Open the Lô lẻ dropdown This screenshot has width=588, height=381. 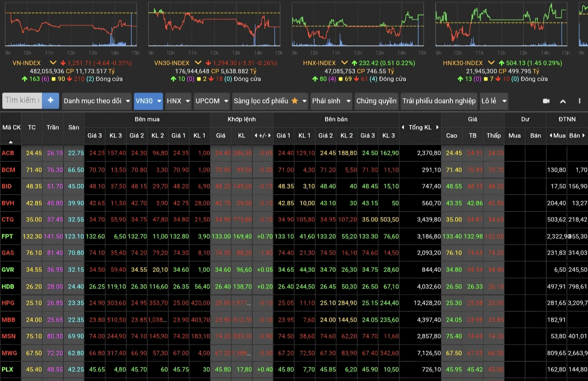point(494,101)
